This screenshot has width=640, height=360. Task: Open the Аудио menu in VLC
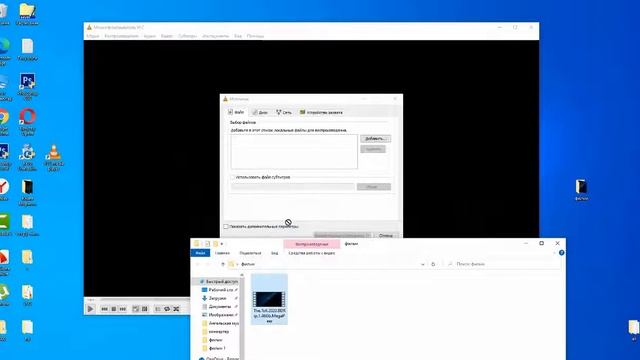(150, 36)
